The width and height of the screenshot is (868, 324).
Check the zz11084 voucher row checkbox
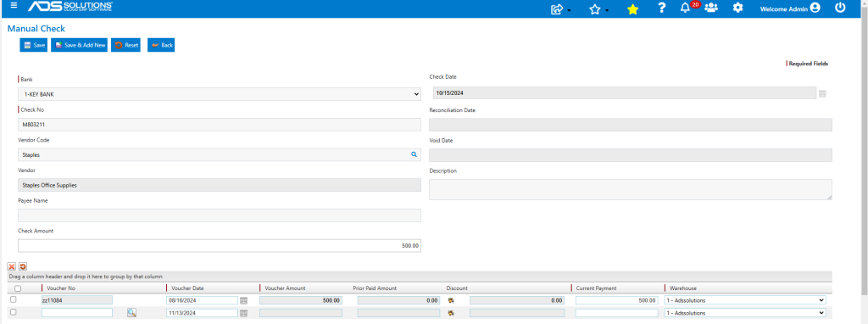[14, 299]
